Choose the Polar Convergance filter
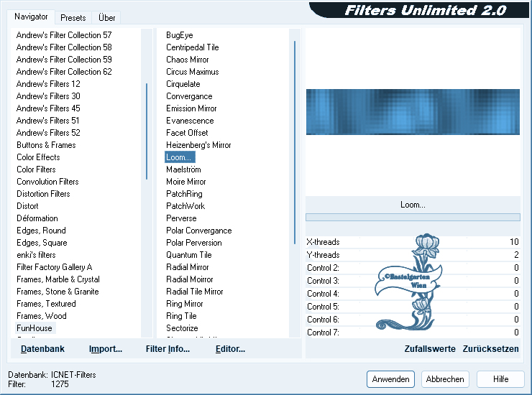This screenshot has height=395, width=532. [x=199, y=231]
